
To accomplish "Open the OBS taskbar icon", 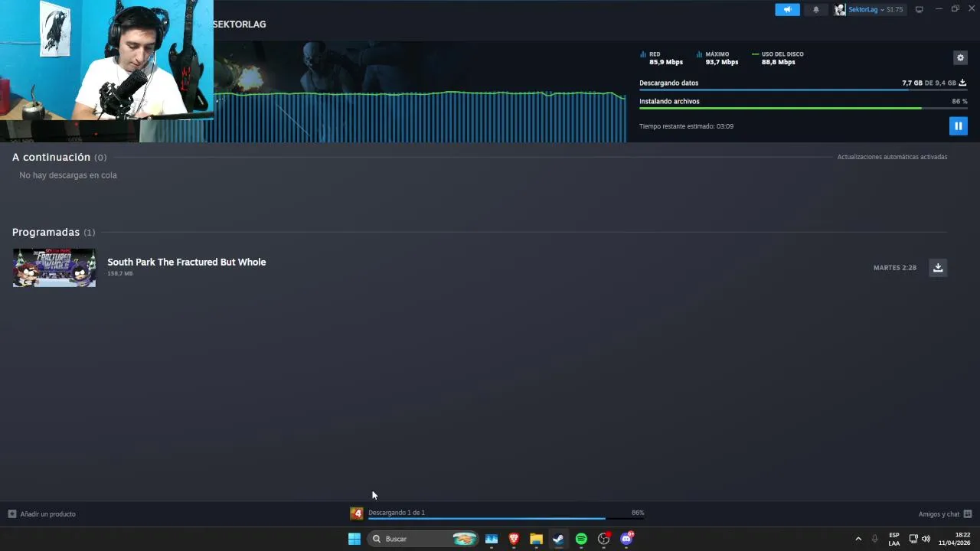I will (604, 539).
